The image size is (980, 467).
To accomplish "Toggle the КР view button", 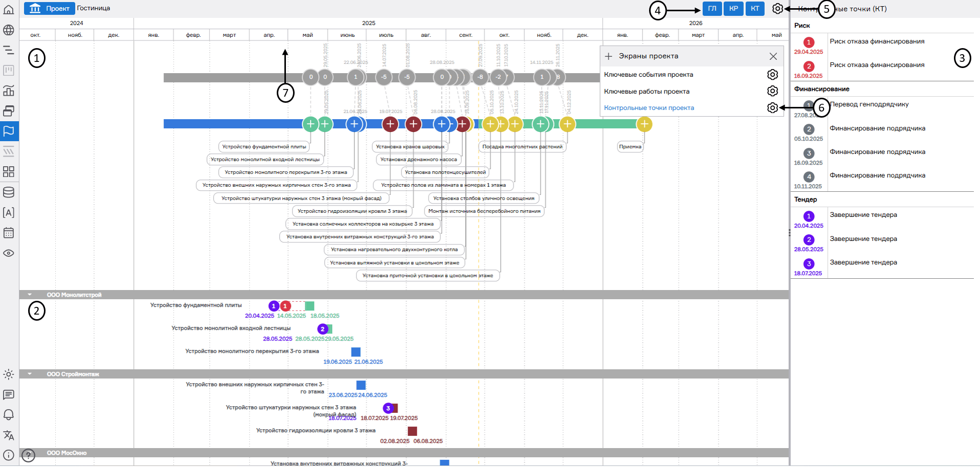I will pos(733,9).
